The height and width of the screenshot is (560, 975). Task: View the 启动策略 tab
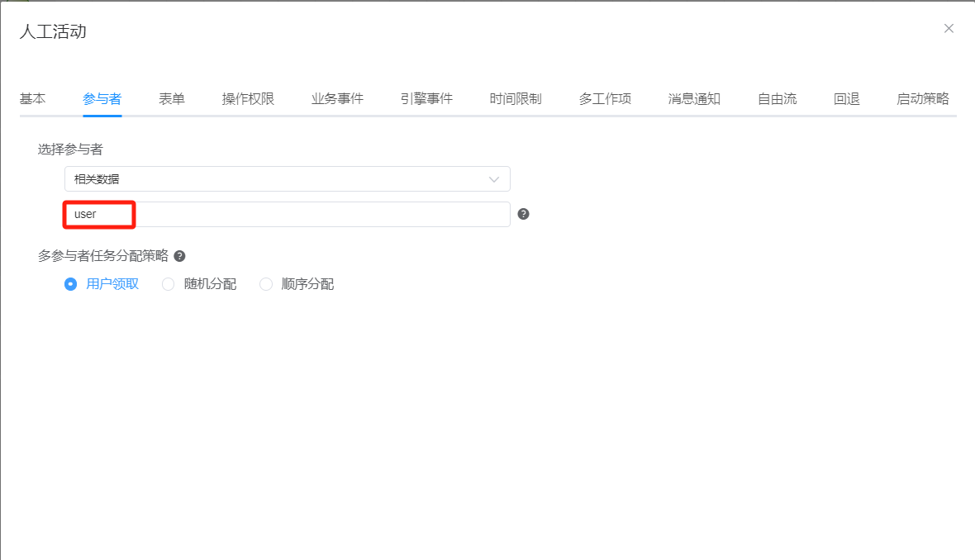(x=922, y=97)
